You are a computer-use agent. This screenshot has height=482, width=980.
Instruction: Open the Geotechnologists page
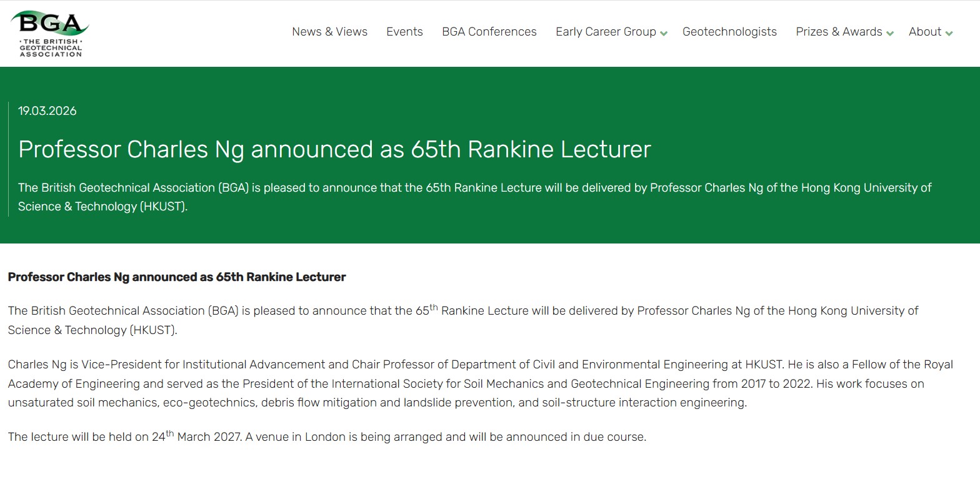click(x=729, y=32)
